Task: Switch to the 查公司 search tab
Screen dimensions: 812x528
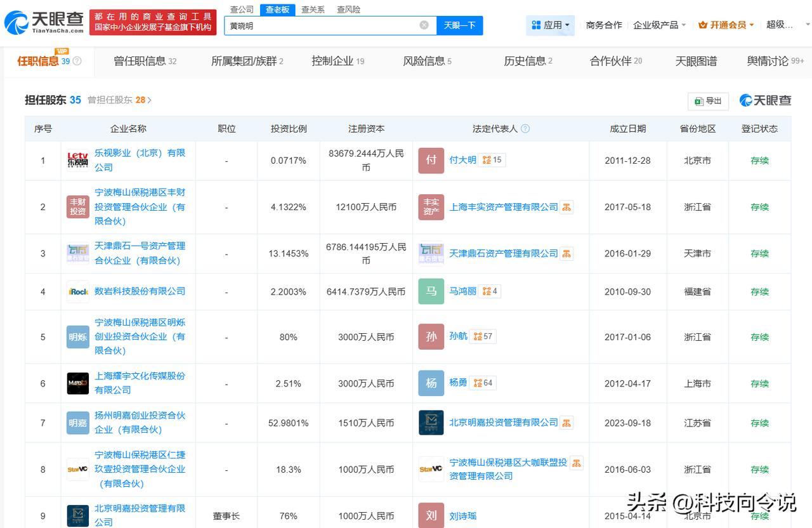Action: (242, 10)
